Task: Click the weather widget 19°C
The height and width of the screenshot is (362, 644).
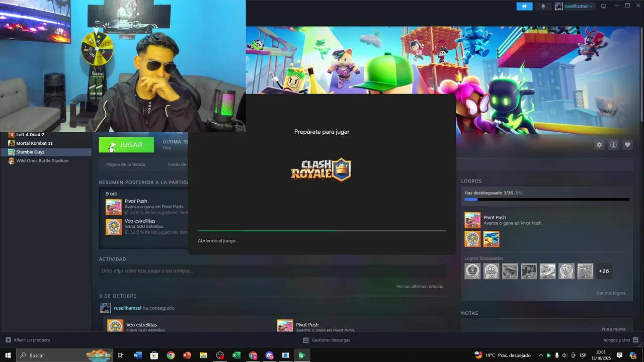Action: (x=503, y=355)
